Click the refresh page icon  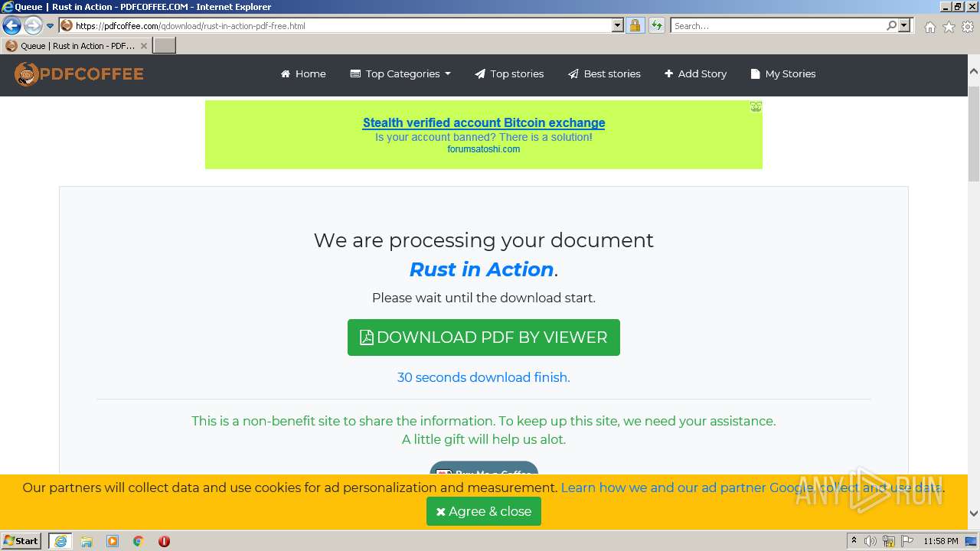point(656,25)
